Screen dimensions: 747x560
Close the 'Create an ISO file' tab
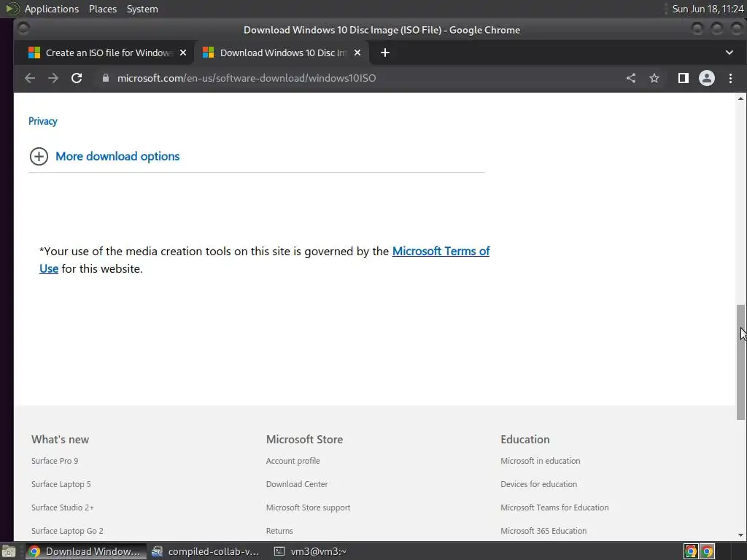coord(183,52)
